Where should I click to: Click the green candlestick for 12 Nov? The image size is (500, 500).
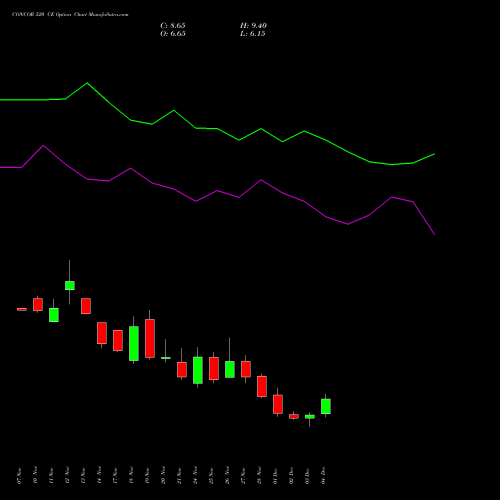pos(70,285)
